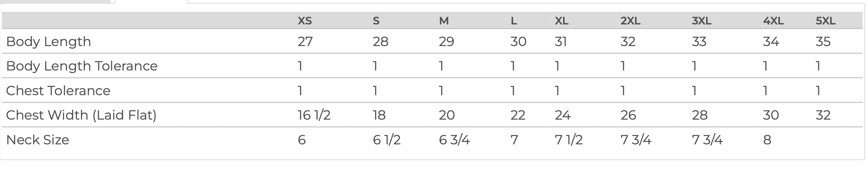Image resolution: width=868 pixels, height=170 pixels.
Task: Click the M size column header
Action: (x=443, y=21)
